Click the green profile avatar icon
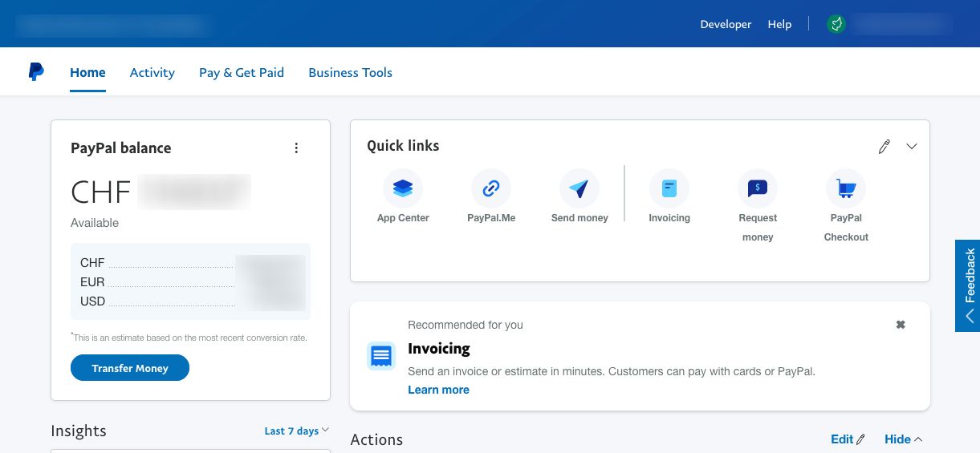This screenshot has height=453, width=980. (x=836, y=24)
